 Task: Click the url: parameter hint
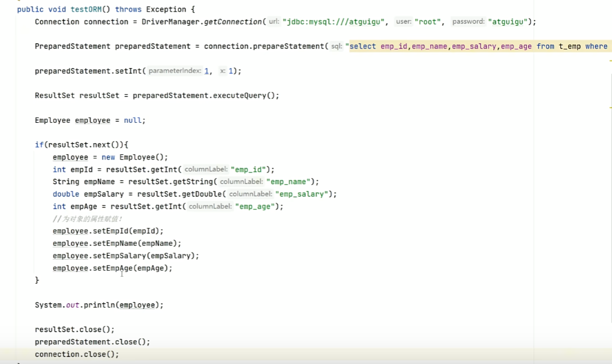[x=273, y=22]
